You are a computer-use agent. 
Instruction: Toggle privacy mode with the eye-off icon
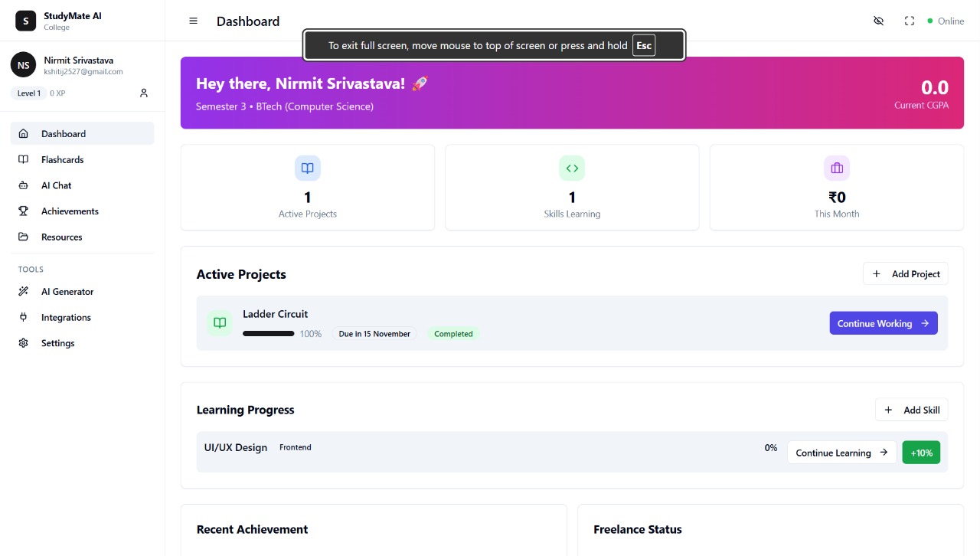pyautogui.click(x=878, y=21)
